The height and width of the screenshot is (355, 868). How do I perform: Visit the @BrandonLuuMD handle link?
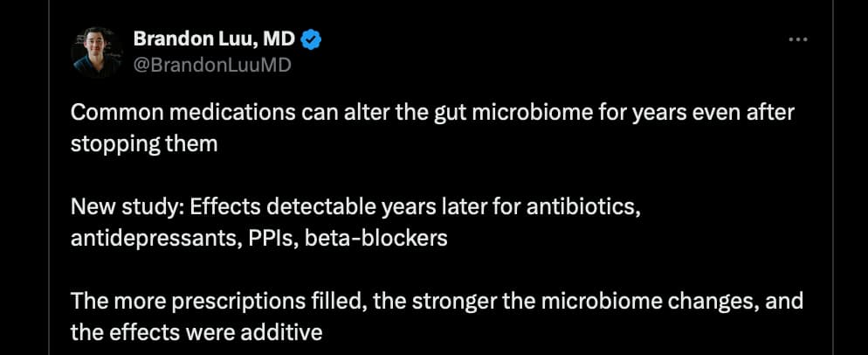click(211, 65)
